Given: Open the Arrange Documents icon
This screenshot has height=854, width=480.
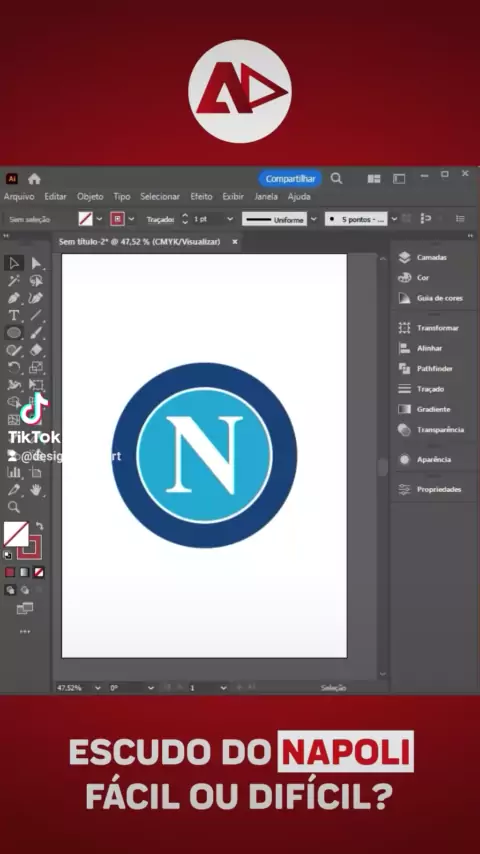Looking at the screenshot, I should 374,179.
